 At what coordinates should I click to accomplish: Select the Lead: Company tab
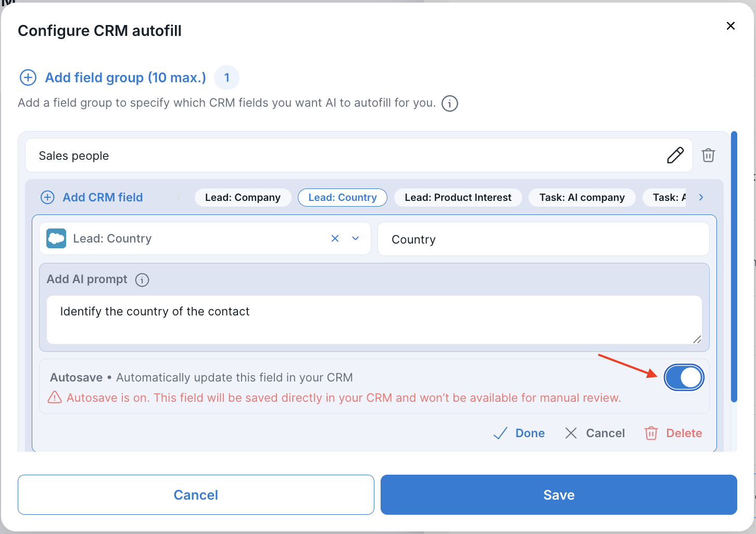pyautogui.click(x=243, y=197)
